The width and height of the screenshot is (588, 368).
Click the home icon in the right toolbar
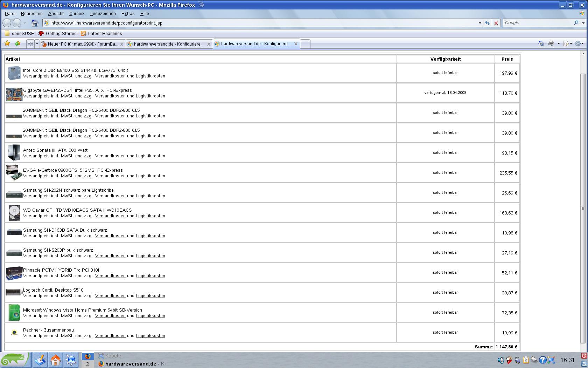541,43
